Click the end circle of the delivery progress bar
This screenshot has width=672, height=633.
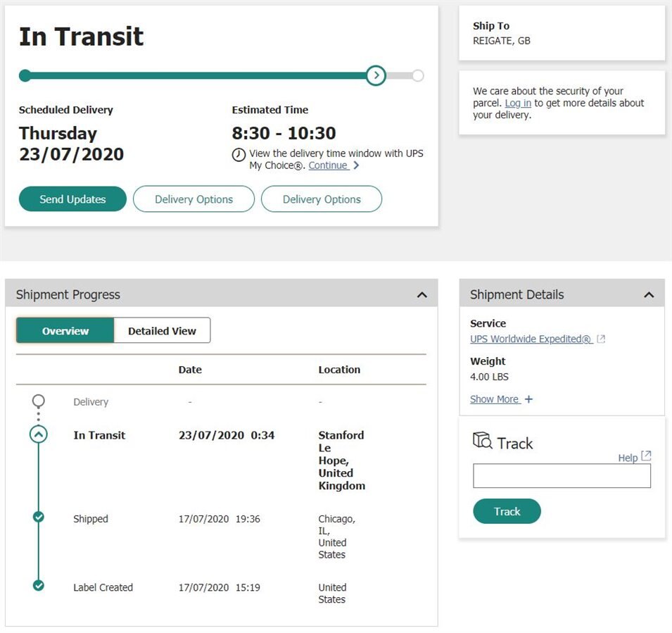click(x=418, y=75)
